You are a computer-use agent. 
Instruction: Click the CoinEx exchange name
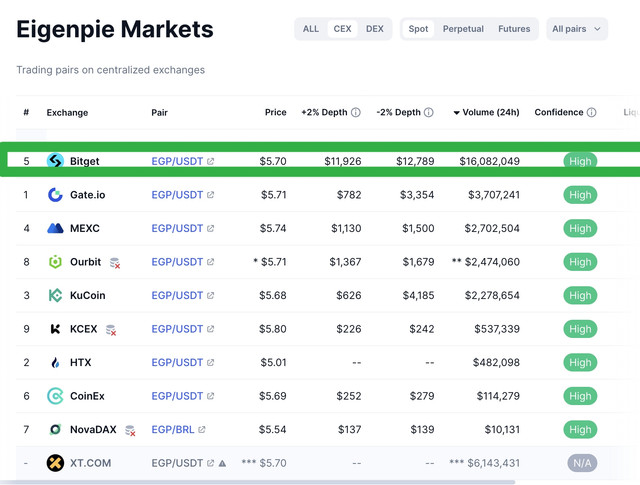point(87,396)
